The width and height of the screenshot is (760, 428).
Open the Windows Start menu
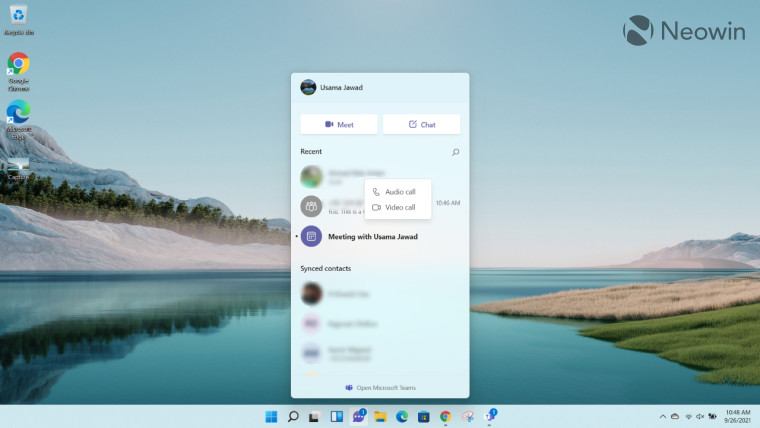(271, 416)
